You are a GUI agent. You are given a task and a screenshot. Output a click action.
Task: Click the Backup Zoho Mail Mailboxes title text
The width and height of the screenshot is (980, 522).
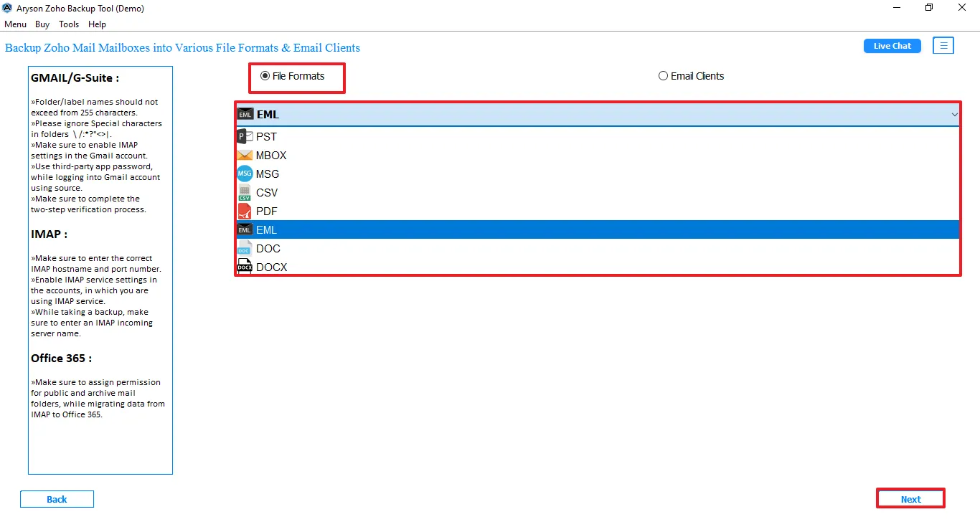coord(182,48)
